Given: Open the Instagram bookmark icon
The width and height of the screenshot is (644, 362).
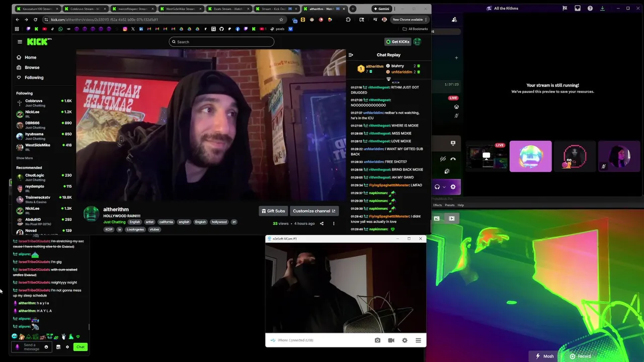Looking at the screenshot, I should pyautogui.click(x=125, y=29).
